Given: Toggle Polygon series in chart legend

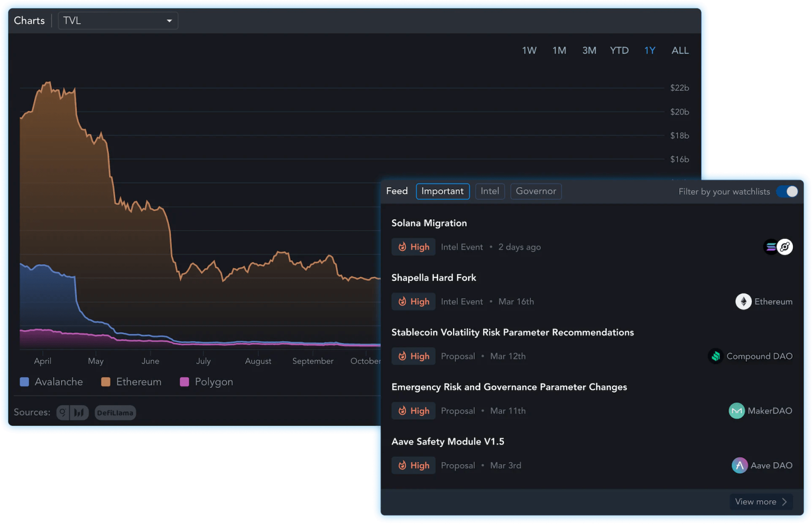Looking at the screenshot, I should 206,382.
